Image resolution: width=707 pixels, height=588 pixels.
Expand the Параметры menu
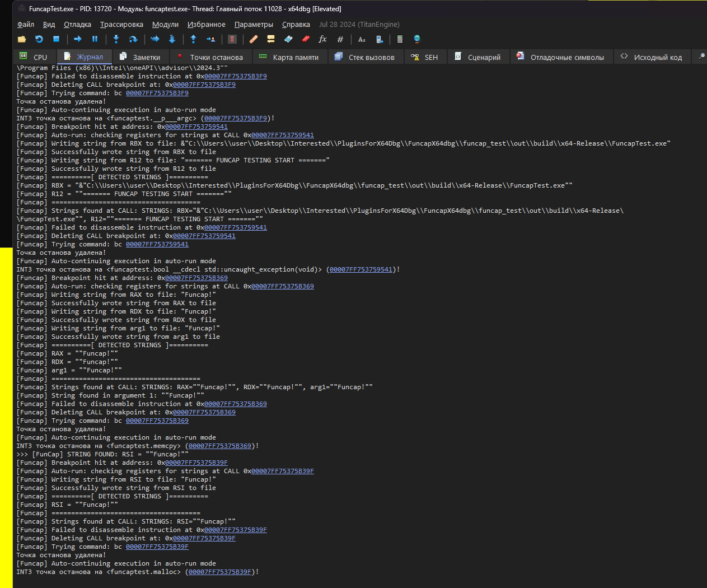(x=254, y=25)
